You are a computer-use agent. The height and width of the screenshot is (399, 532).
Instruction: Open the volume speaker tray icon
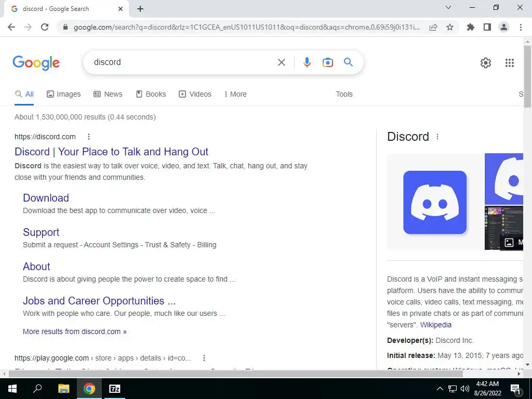pyautogui.click(x=465, y=389)
